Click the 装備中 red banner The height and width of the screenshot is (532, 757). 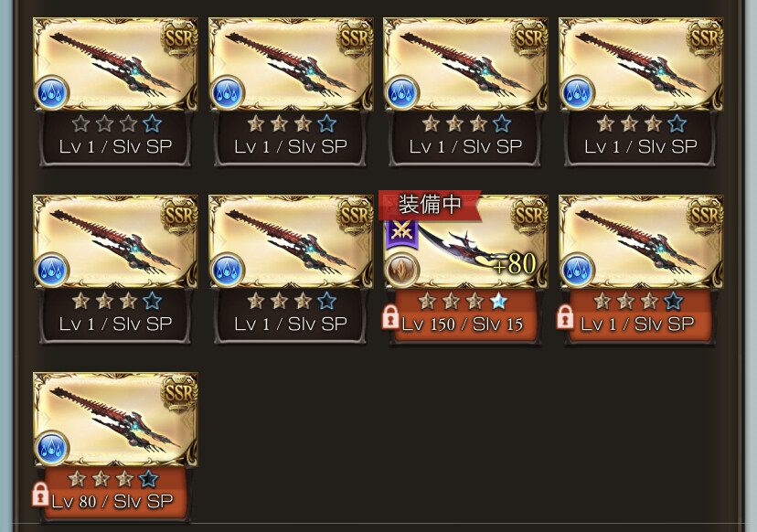[430, 205]
